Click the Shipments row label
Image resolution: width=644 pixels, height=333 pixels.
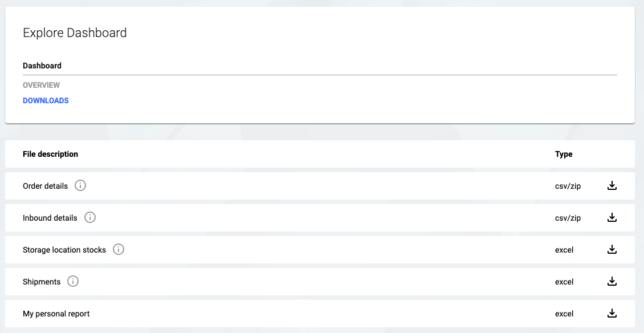point(42,282)
